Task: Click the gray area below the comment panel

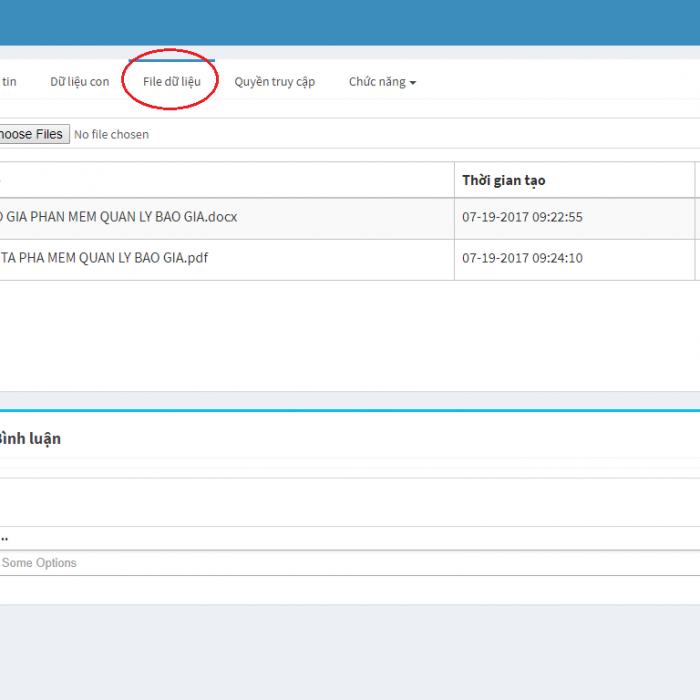Action: 350,650
